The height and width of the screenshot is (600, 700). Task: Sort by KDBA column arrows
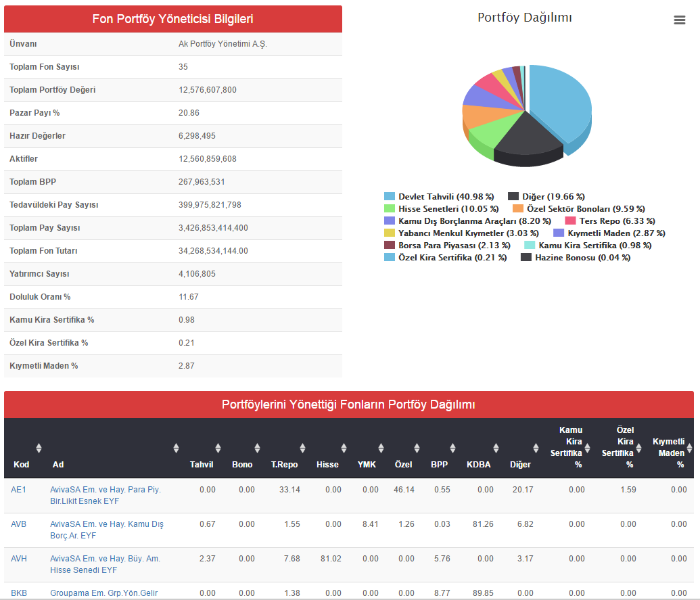496,448
